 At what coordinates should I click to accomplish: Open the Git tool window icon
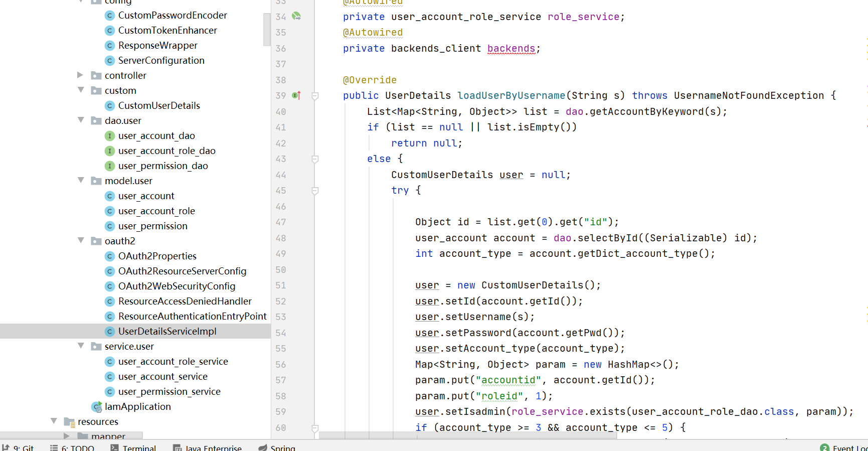tap(6, 447)
